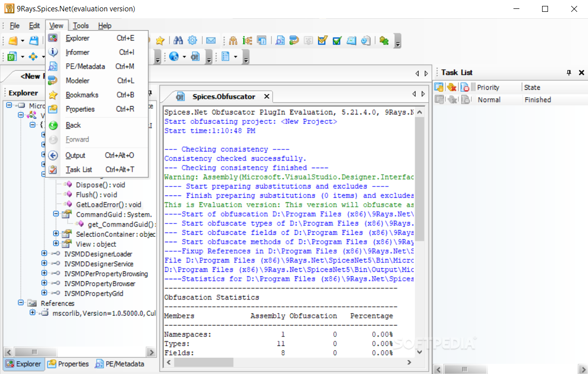Image resolution: width=588 pixels, height=374 pixels.
Task: Click the informer window toolbar icon
Action: 261,40
